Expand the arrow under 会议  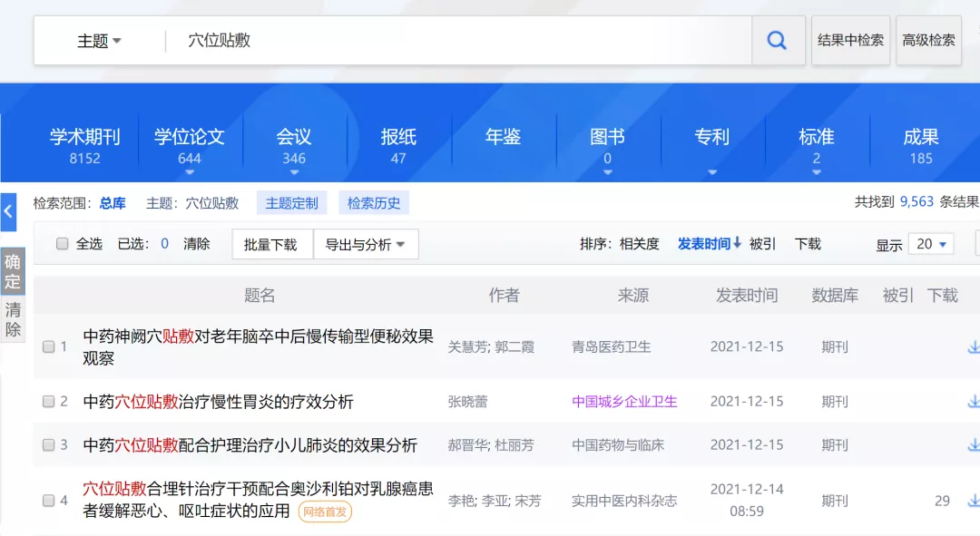[x=294, y=171]
